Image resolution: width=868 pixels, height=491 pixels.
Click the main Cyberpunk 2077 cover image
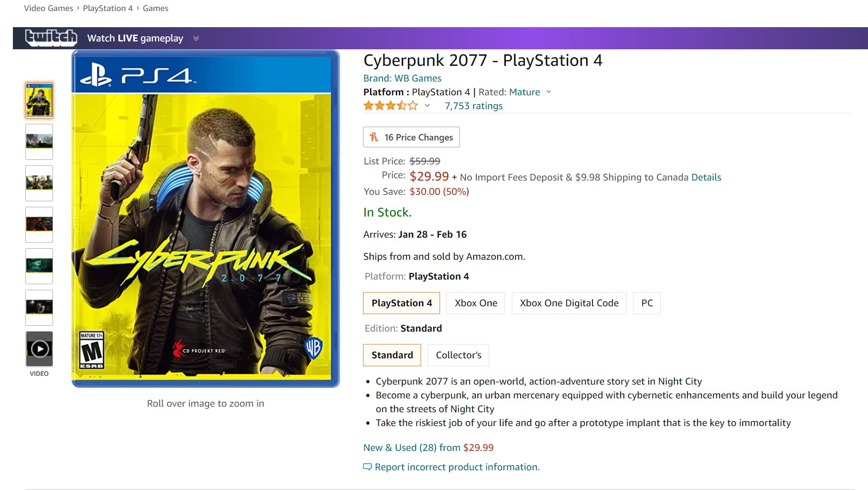click(x=205, y=219)
